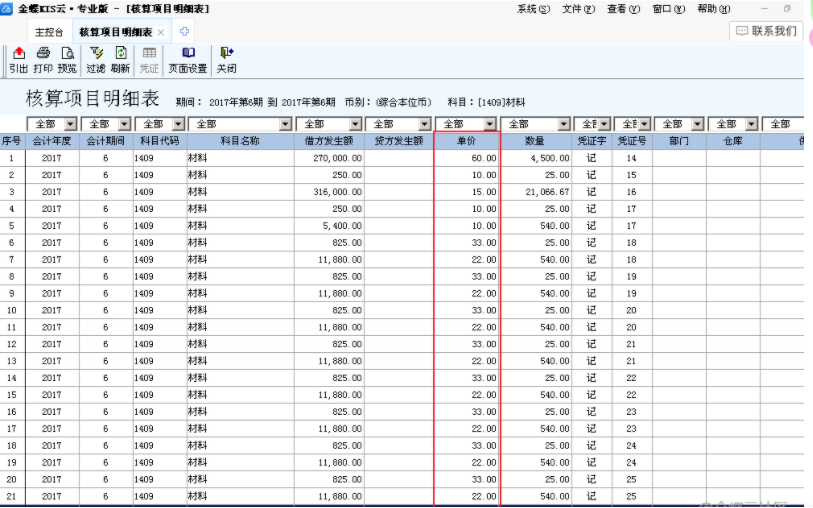
Task: Open the 文件(F) menu
Action: tap(579, 9)
